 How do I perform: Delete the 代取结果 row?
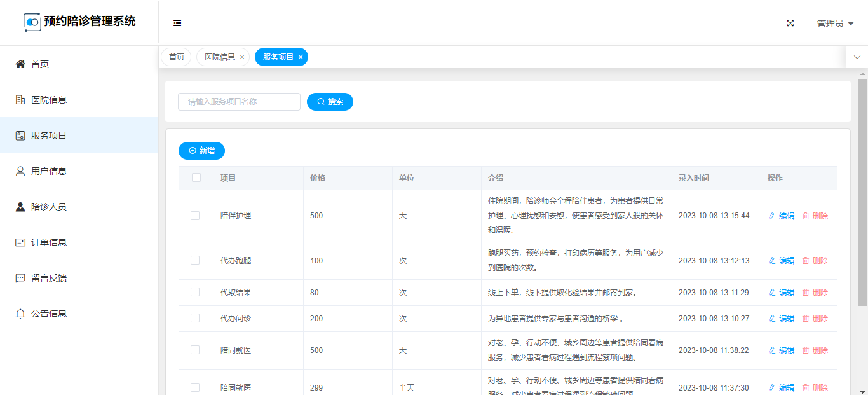pos(815,293)
